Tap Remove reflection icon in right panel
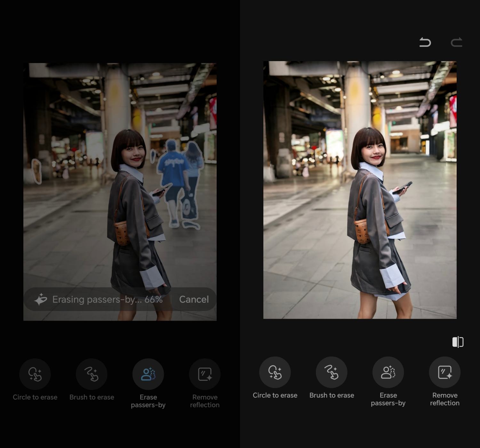480x448 pixels. [x=444, y=372]
